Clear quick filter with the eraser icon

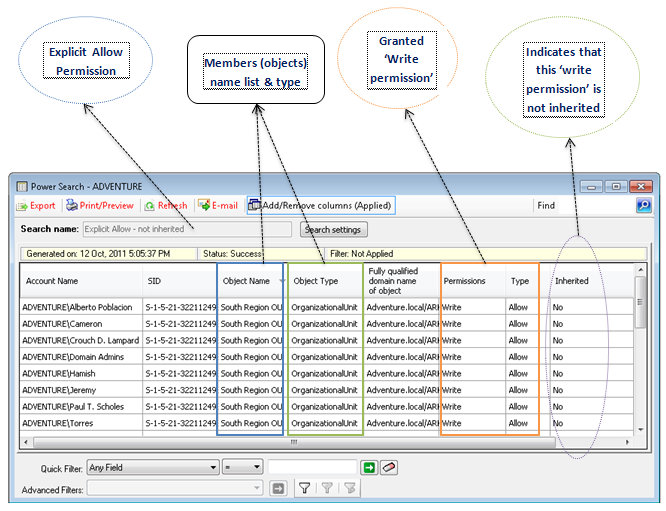click(389, 467)
